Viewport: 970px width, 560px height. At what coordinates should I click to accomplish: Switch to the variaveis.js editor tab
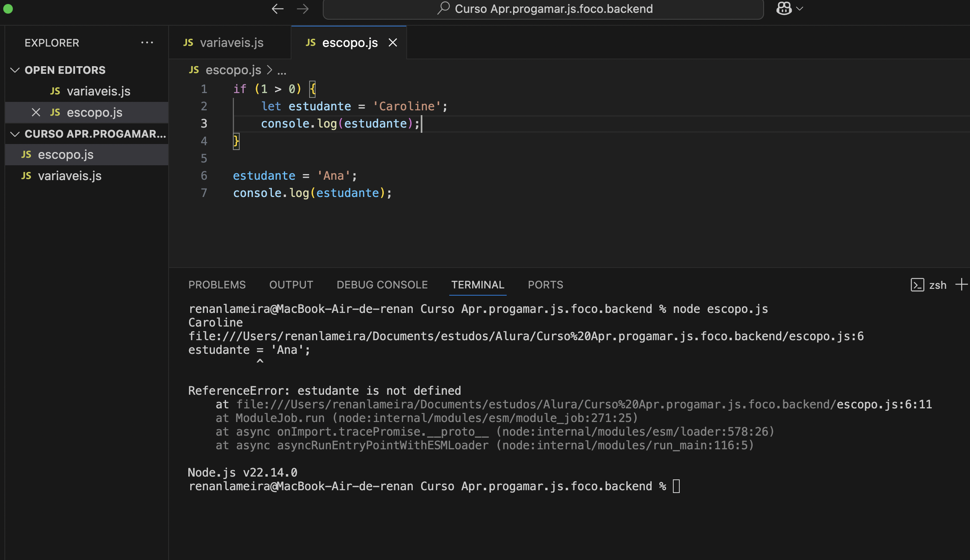tap(230, 43)
